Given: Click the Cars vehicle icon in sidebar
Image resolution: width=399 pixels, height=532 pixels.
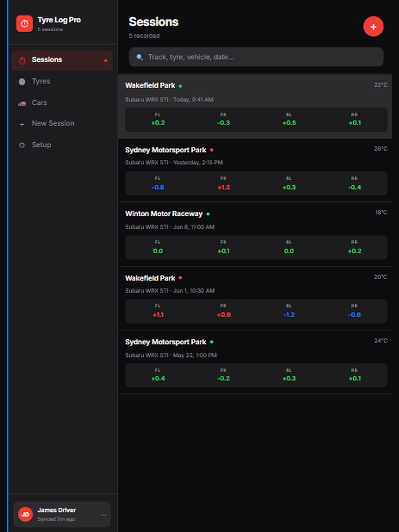Looking at the screenshot, I should [x=22, y=103].
